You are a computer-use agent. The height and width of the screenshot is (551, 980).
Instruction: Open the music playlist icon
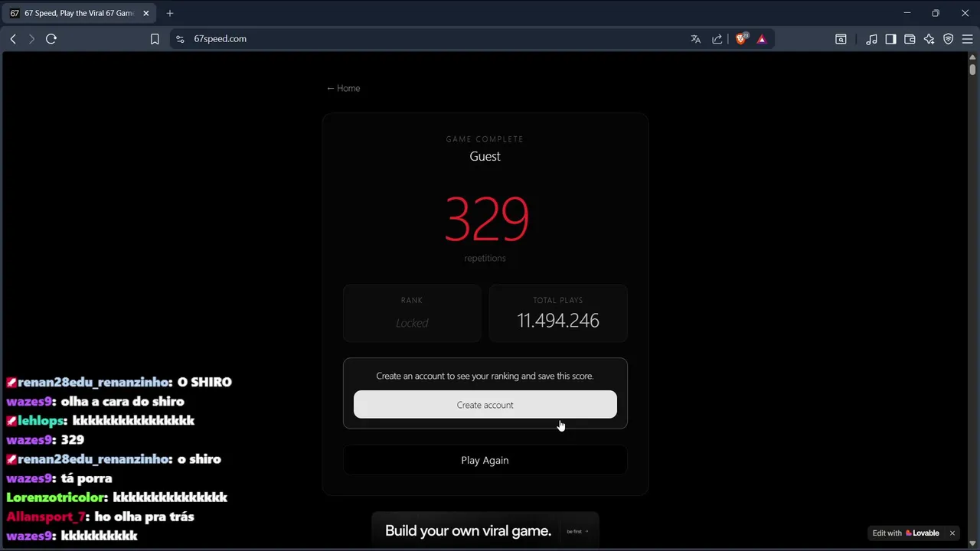tap(871, 39)
